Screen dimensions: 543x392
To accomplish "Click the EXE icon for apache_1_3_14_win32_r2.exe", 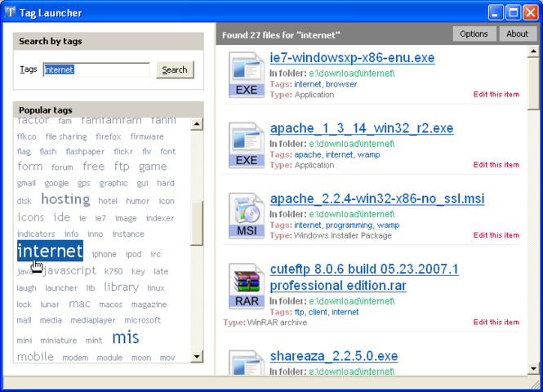I will pyautogui.click(x=247, y=145).
